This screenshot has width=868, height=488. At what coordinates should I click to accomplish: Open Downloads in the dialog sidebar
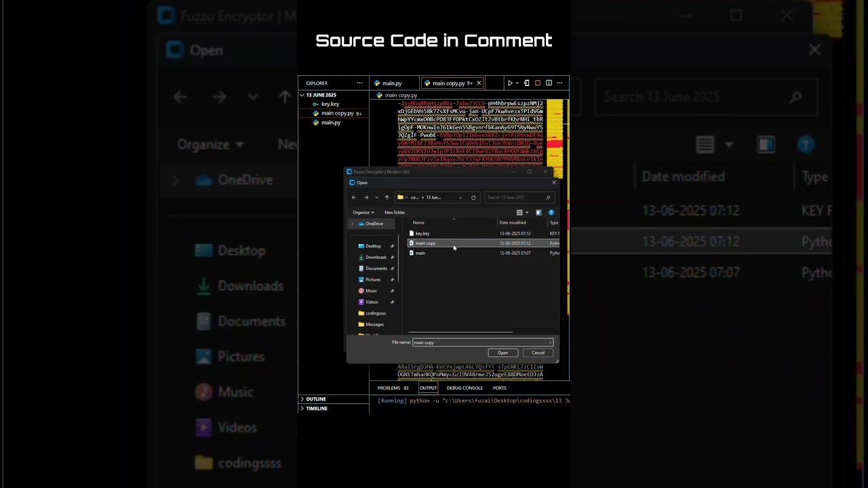coord(376,258)
